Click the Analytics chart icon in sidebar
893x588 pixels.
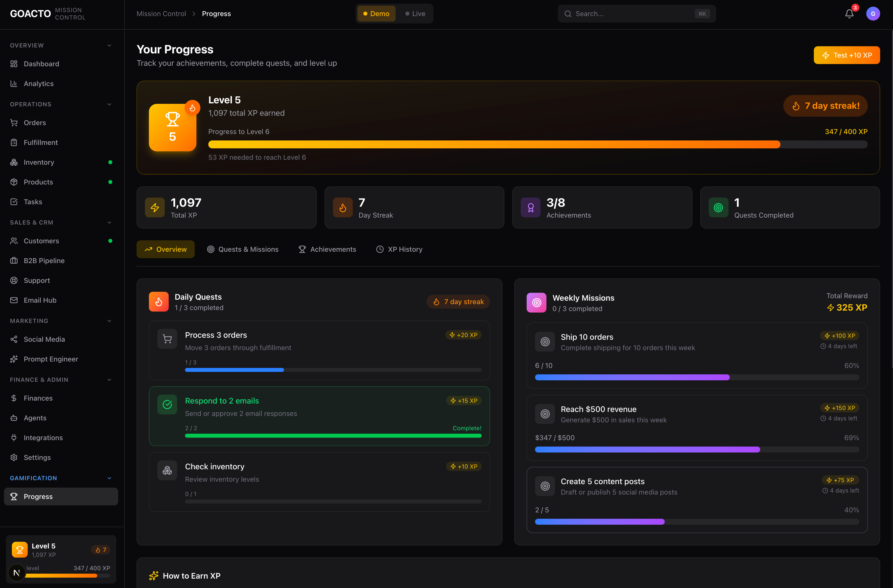point(14,84)
